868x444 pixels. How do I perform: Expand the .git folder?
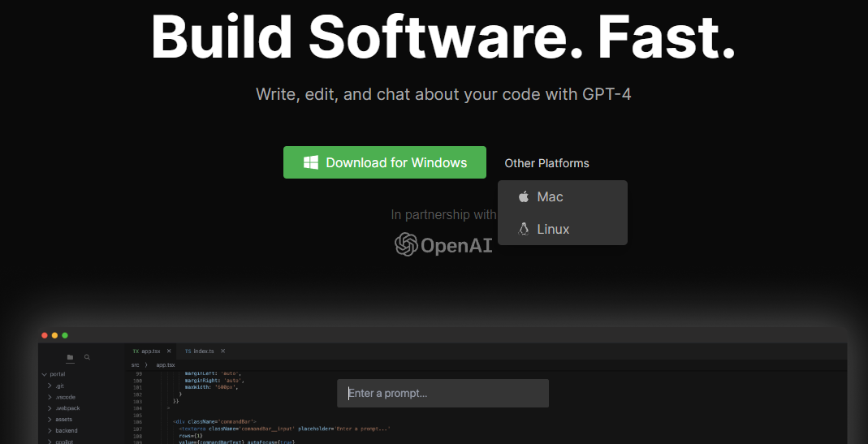[x=50, y=386]
